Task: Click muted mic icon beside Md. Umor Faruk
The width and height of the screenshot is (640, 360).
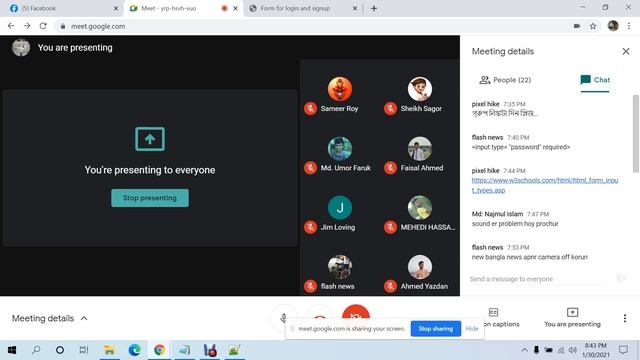Action: pos(310,168)
